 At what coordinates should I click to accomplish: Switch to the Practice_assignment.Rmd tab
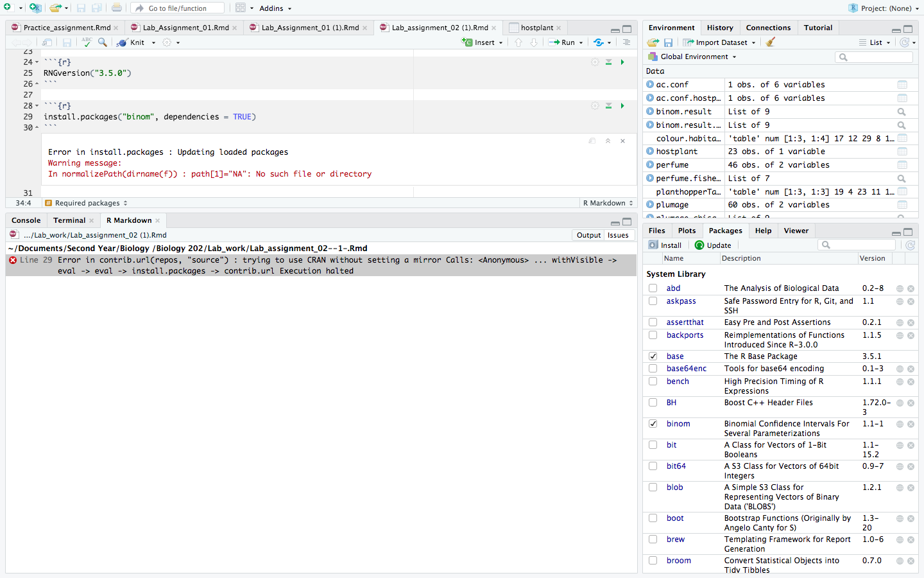pos(67,28)
